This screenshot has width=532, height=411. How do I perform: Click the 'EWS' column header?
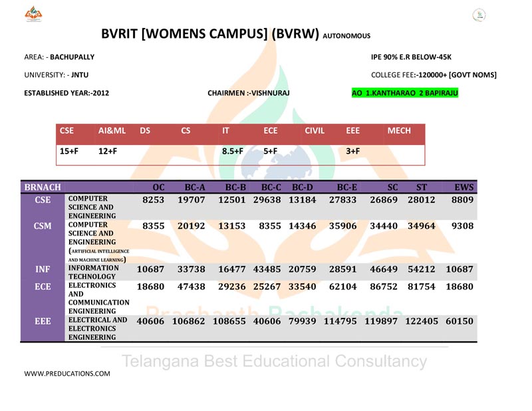tap(464, 188)
